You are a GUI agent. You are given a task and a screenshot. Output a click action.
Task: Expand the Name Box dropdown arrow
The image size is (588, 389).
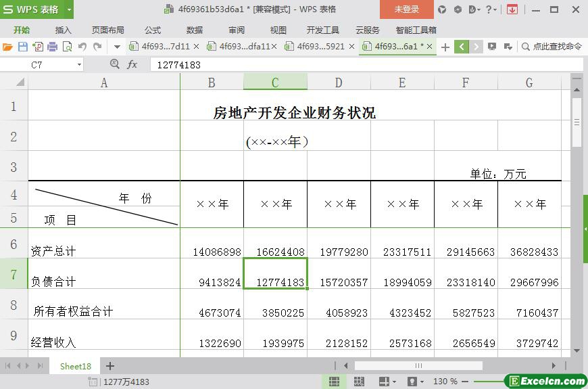(79, 64)
